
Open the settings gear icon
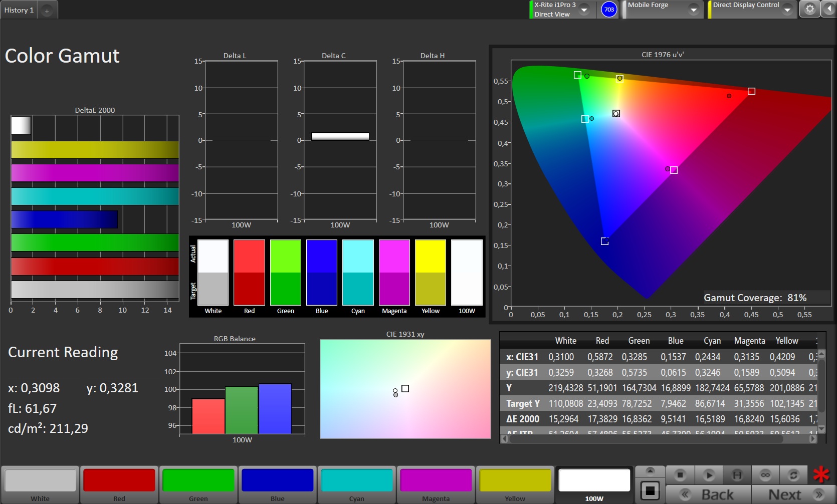[x=809, y=10]
